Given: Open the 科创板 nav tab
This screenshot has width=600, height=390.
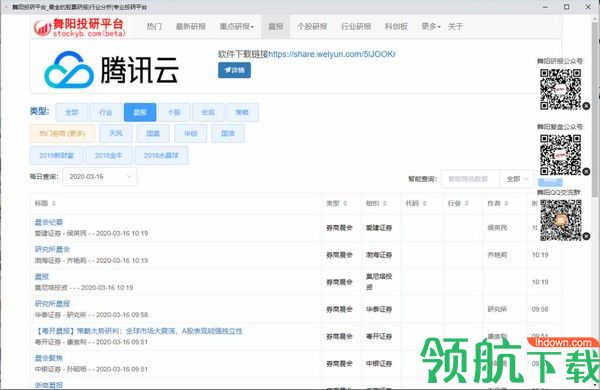Looking at the screenshot, I should [396, 26].
